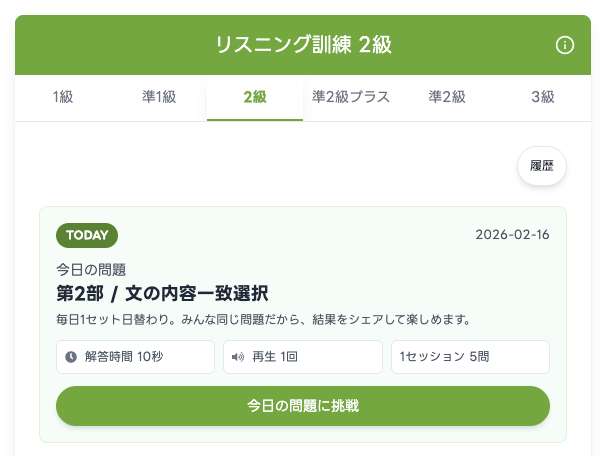Image resolution: width=610 pixels, height=456 pixels.
Task: Switch to the 準2級 tab
Action: [x=447, y=97]
